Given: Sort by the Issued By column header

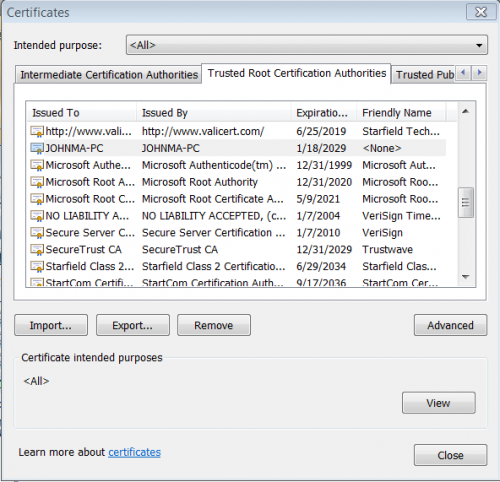Looking at the screenshot, I should (x=213, y=113).
